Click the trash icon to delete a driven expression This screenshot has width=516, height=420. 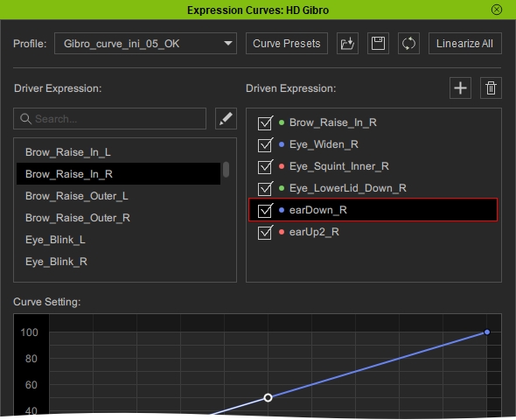(x=491, y=87)
